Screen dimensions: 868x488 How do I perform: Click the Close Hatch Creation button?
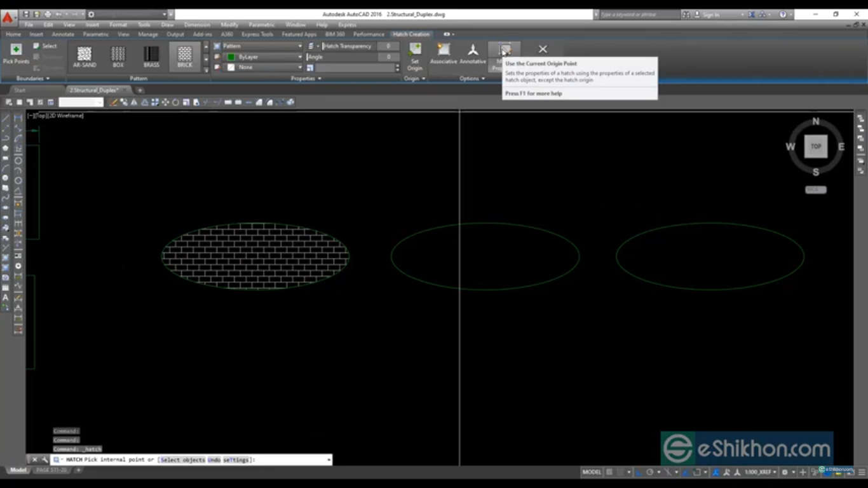(x=542, y=49)
